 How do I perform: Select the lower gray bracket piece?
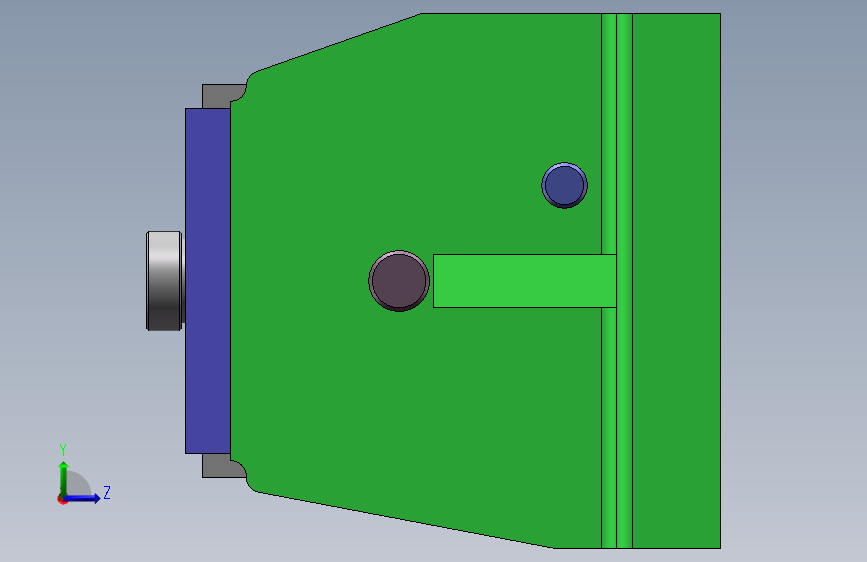point(220,466)
